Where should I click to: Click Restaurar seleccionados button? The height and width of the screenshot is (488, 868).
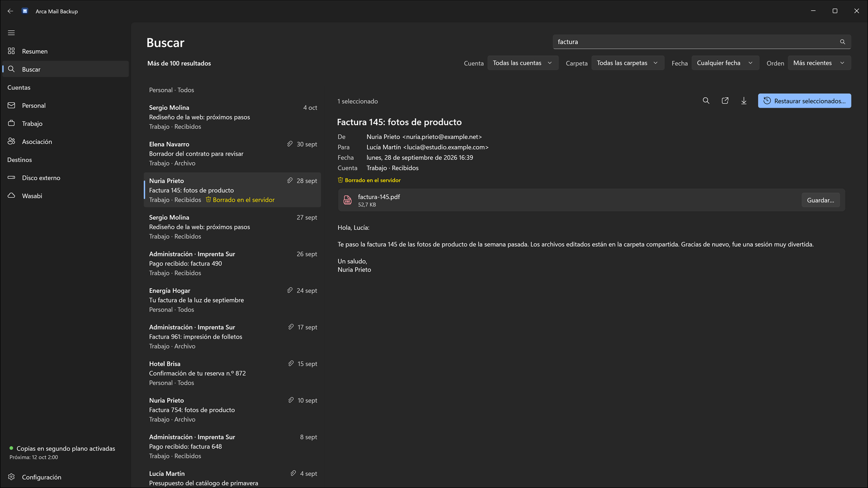pyautogui.click(x=804, y=101)
